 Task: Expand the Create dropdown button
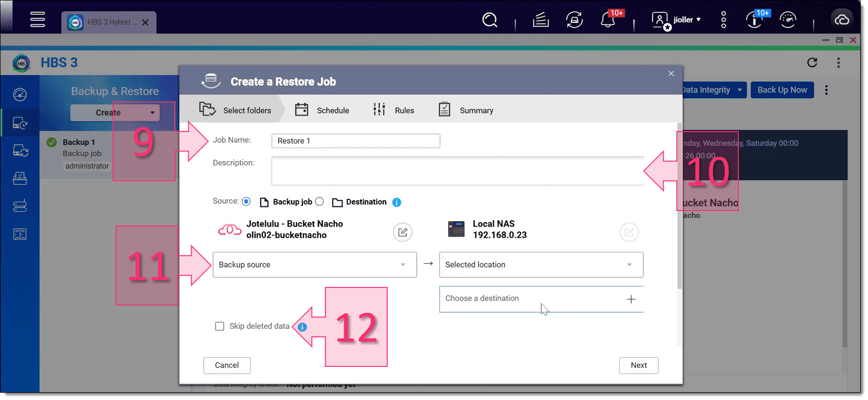tap(115, 113)
